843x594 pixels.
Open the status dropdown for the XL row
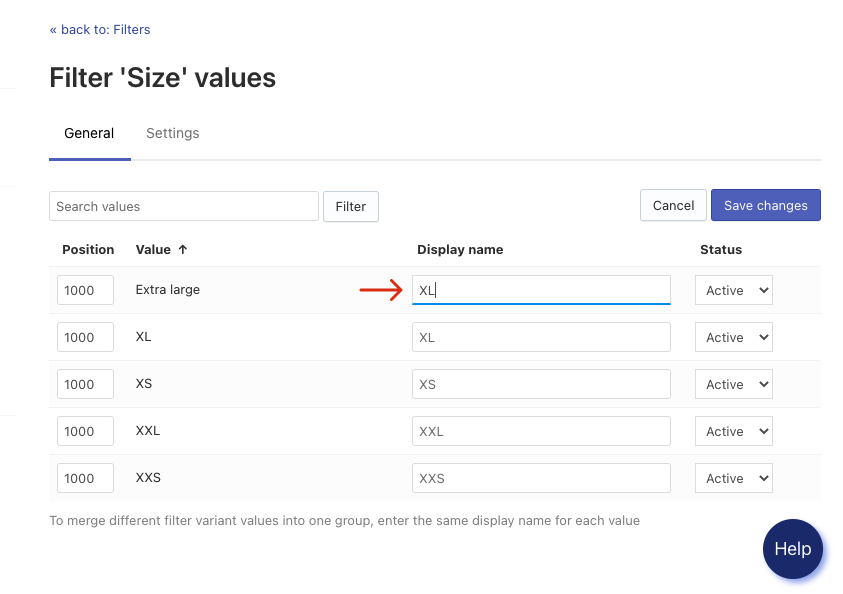733,337
